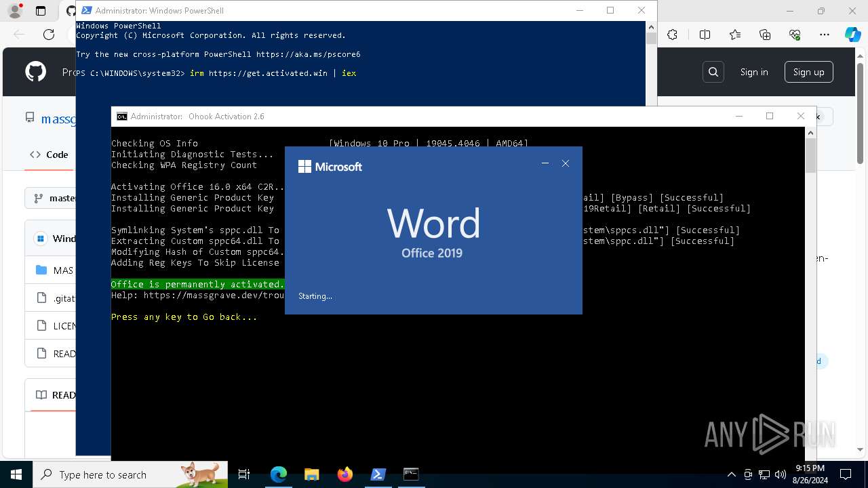
Task: Click the irm get.activated.win command line
Action: (x=272, y=73)
